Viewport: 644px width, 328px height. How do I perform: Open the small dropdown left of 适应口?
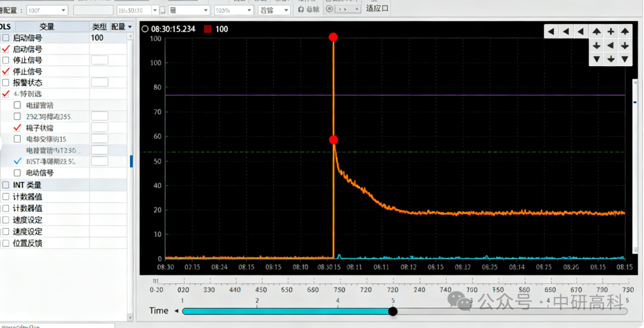point(348,8)
